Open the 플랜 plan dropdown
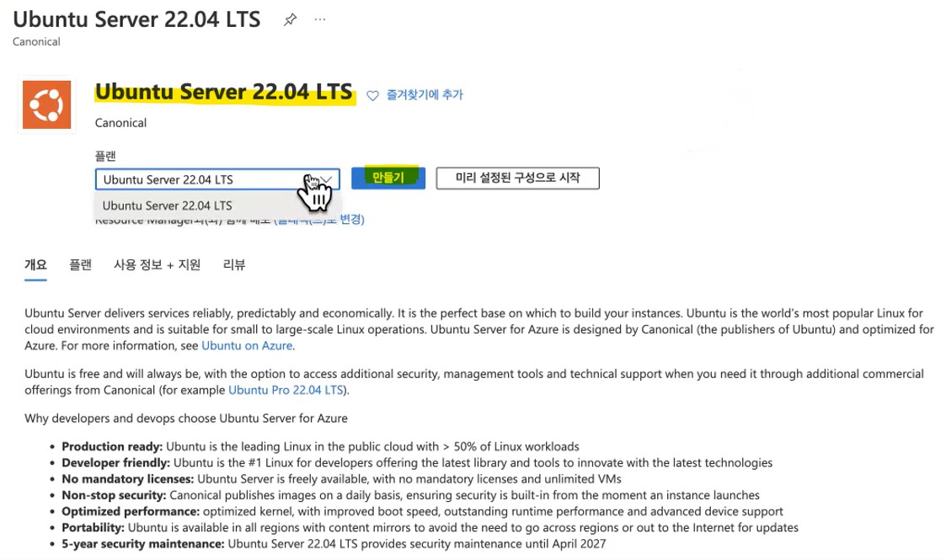The width and height of the screenshot is (946, 560). pyautogui.click(x=217, y=179)
